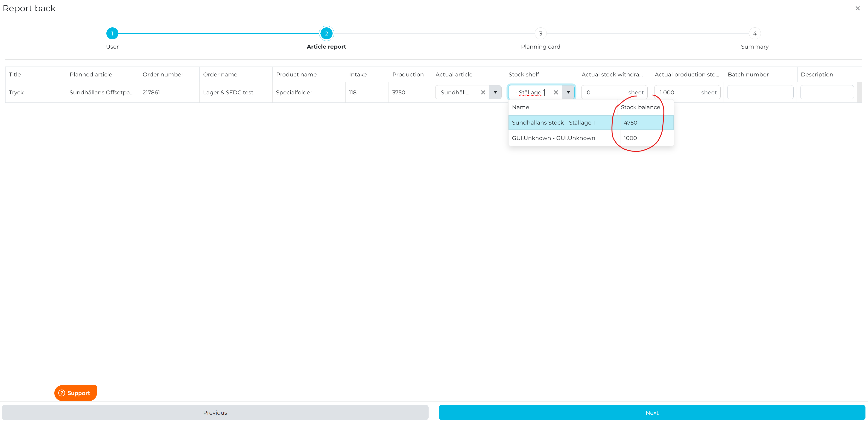Focus the Actual stock withdrawal field

[605, 92]
